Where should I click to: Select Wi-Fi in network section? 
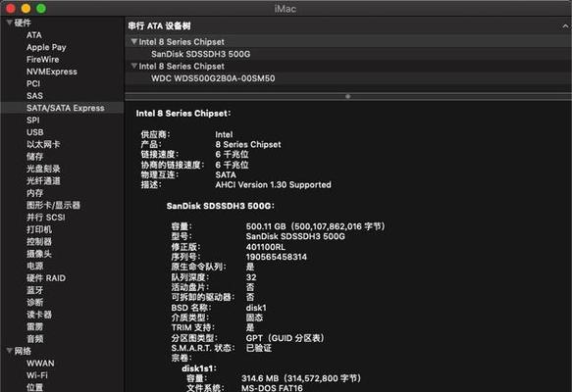tap(37, 375)
